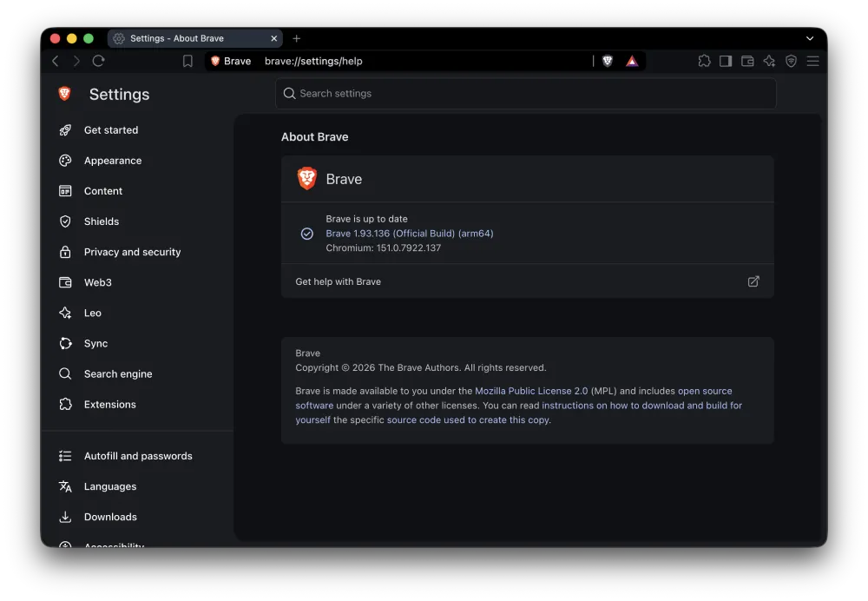The width and height of the screenshot is (868, 601).
Task: Open the Extensions puzzle icon in toolbar
Action: pyautogui.click(x=704, y=61)
